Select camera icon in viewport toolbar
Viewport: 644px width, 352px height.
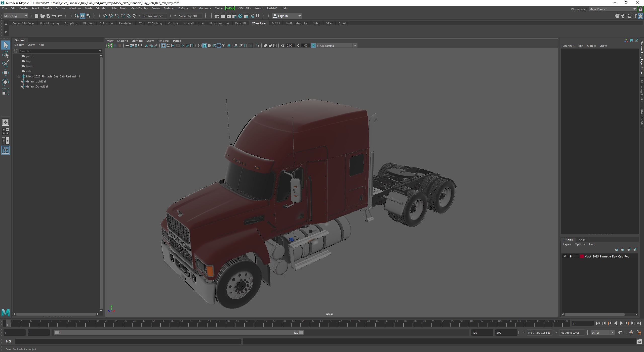point(127,46)
